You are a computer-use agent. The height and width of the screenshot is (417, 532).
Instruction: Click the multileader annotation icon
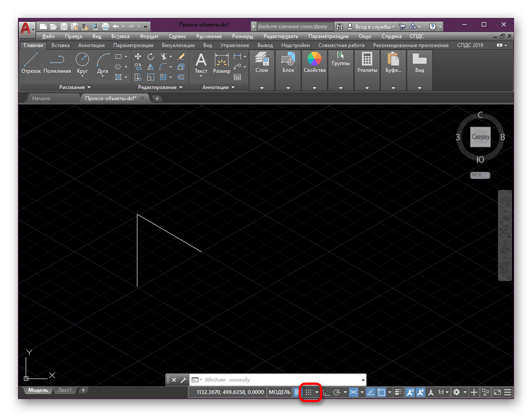tap(237, 67)
